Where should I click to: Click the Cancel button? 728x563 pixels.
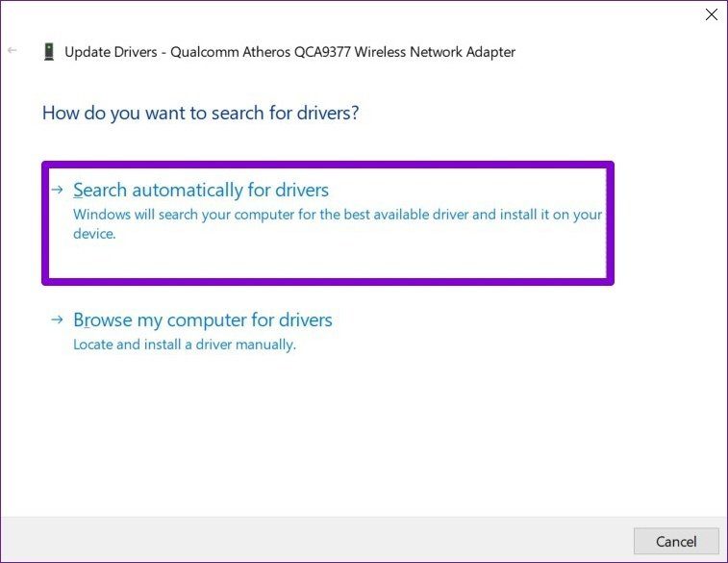[676, 541]
